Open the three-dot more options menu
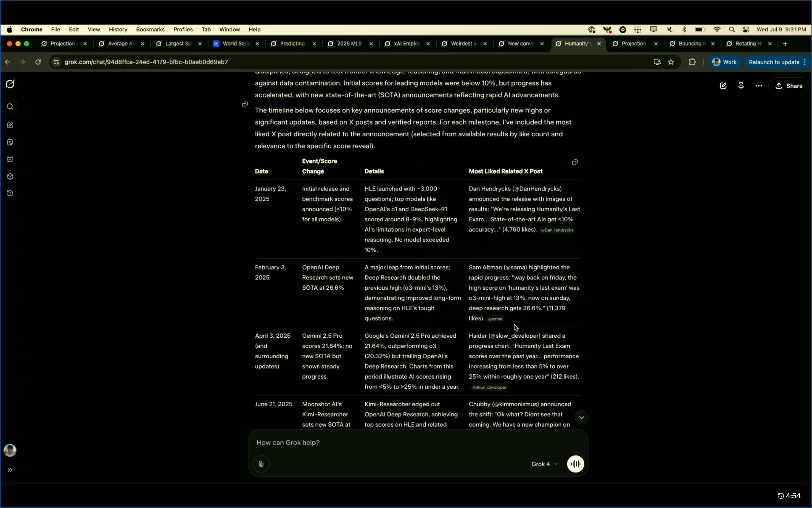Viewport: 812px width, 508px height. tap(759, 86)
